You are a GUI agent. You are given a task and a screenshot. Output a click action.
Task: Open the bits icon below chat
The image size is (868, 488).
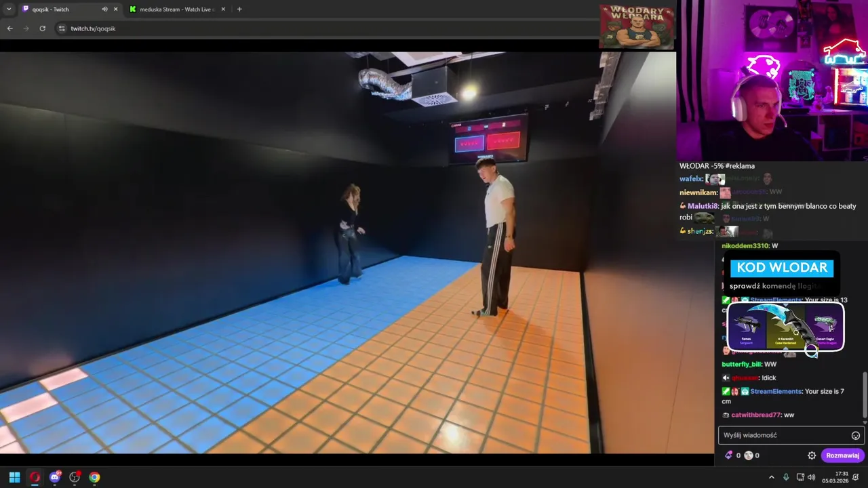coord(729,455)
